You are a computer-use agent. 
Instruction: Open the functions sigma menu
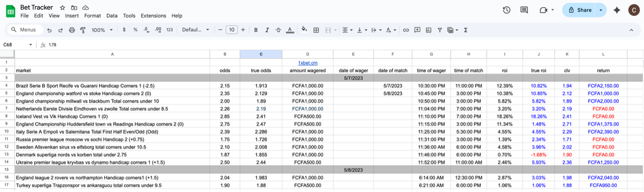click(x=466, y=30)
